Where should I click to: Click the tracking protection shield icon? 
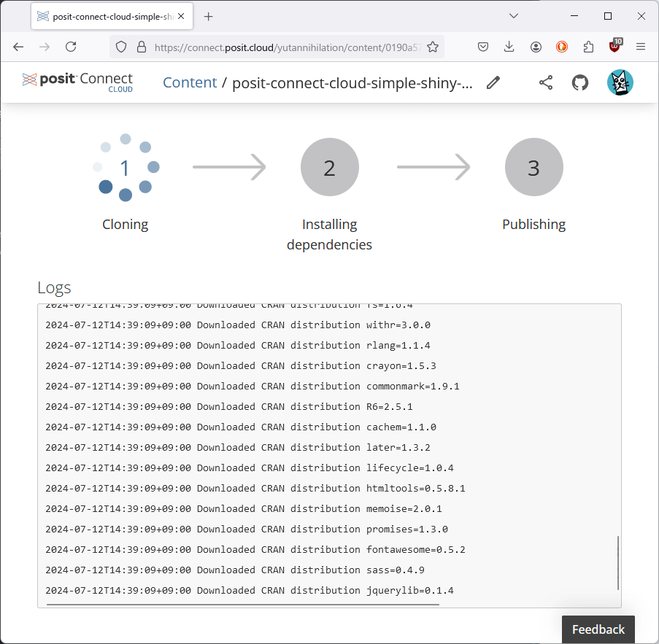click(122, 46)
